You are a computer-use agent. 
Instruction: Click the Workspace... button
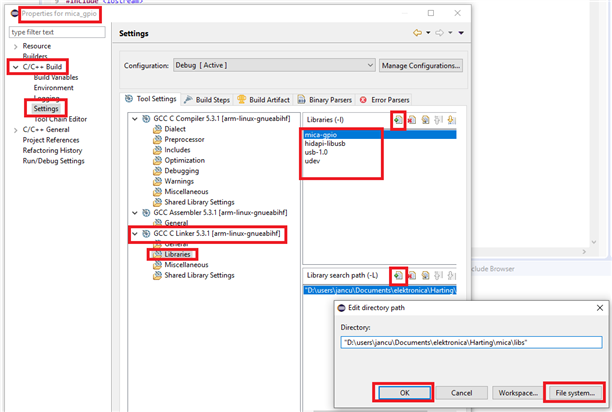pos(518,393)
